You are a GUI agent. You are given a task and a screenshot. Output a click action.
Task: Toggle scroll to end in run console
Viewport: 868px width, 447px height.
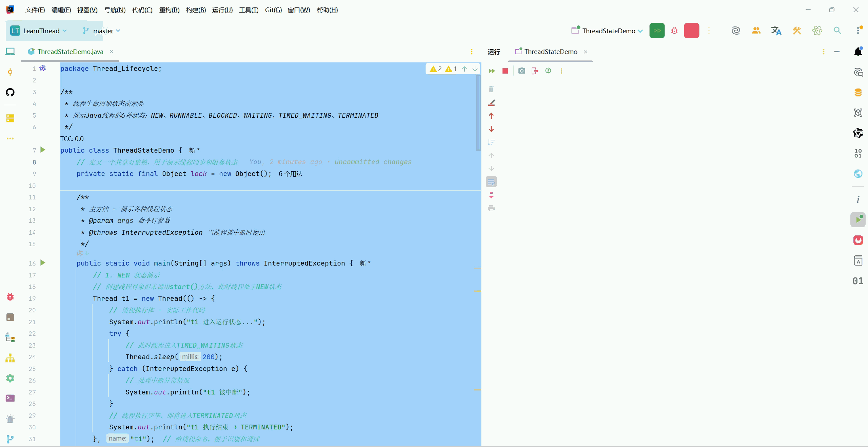click(x=491, y=195)
